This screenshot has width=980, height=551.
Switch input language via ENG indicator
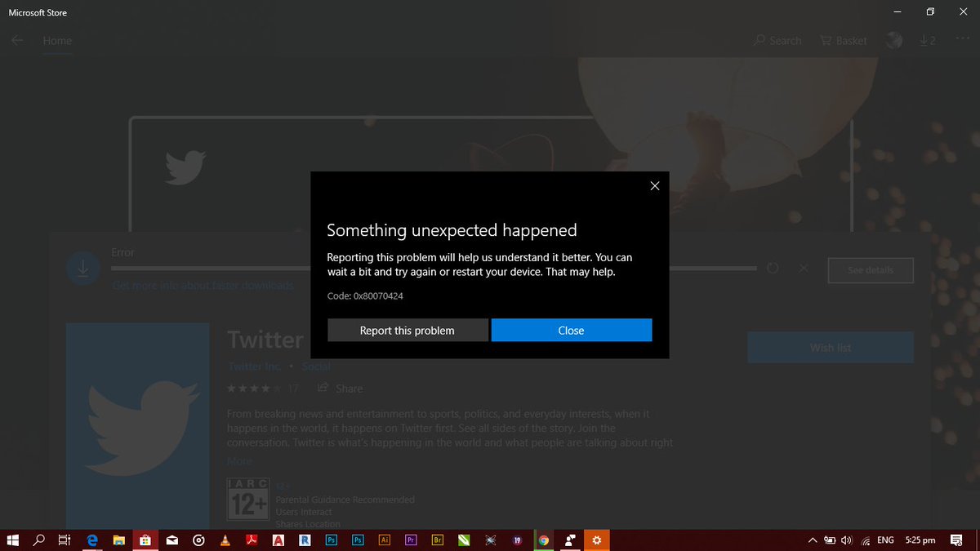click(x=885, y=540)
